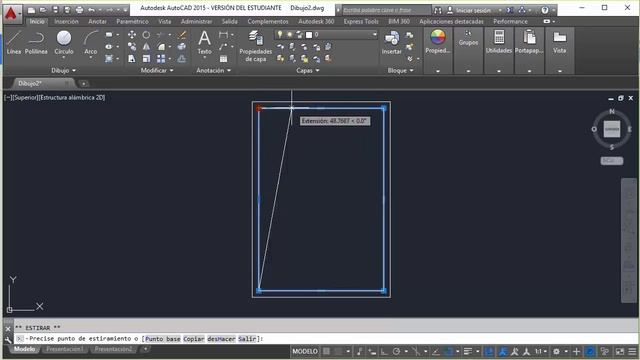640x360 pixels.
Task: Click the Fillet (Empalme) tool icon
Action: tap(161, 47)
